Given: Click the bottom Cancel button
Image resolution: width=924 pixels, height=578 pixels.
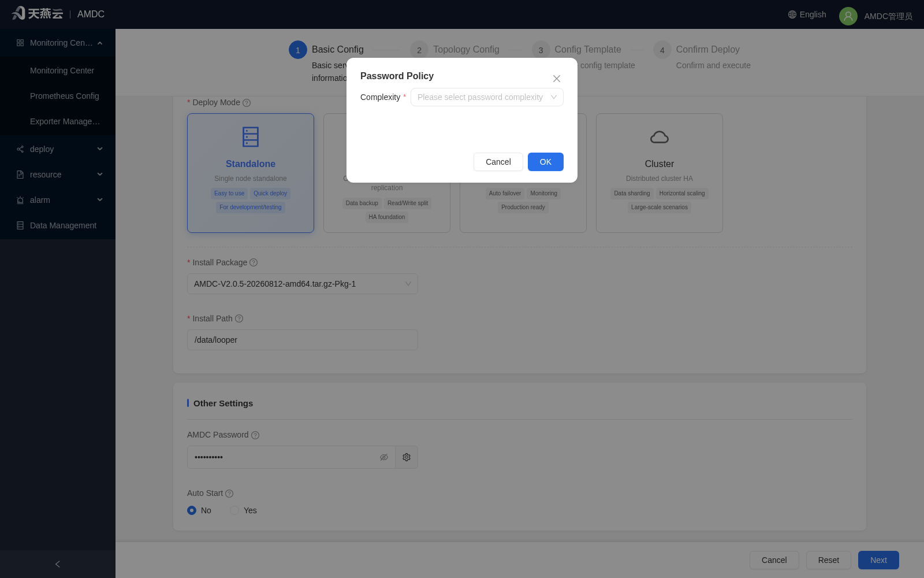Looking at the screenshot, I should (x=774, y=560).
